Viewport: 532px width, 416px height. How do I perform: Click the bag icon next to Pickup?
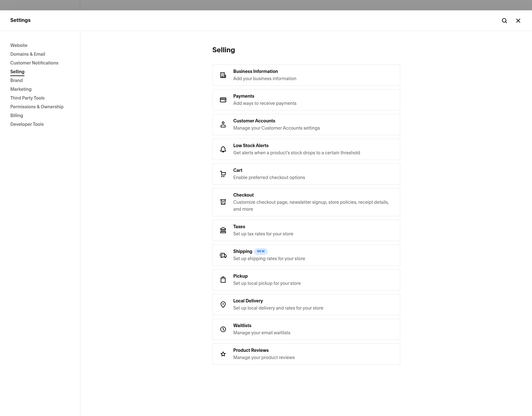tap(223, 280)
